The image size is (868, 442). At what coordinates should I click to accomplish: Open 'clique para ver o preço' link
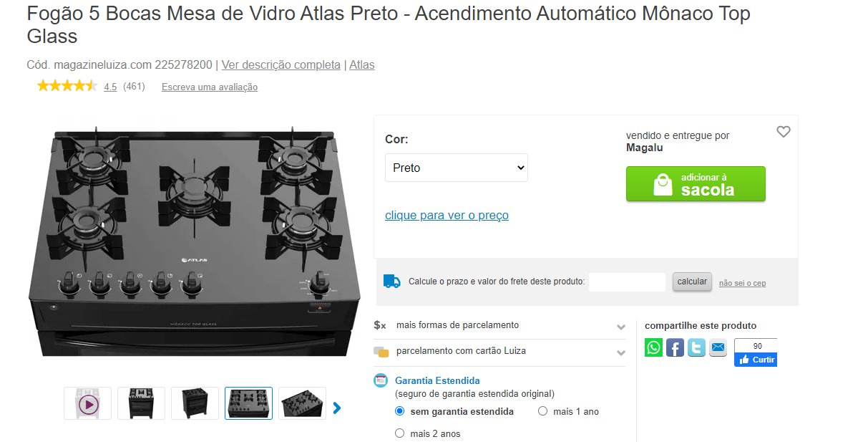(447, 215)
